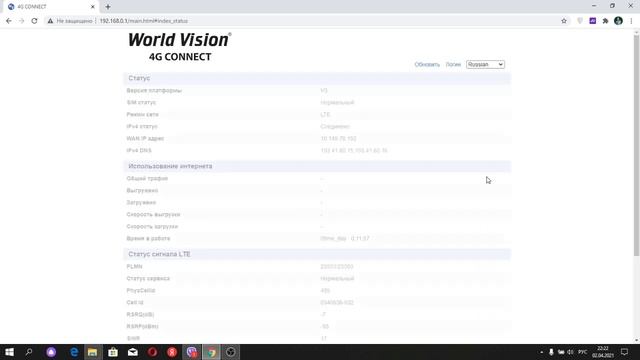Click the address bar URL 192.168.0.1

point(143,21)
